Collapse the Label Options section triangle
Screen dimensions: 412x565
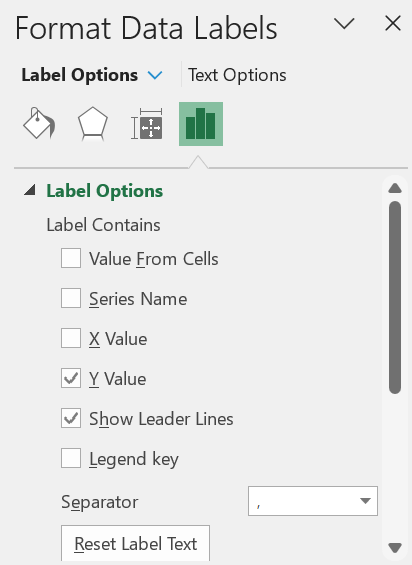30,190
